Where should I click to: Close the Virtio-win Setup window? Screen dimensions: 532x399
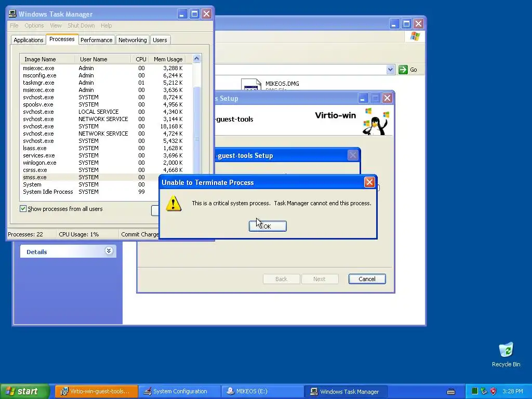click(x=387, y=98)
